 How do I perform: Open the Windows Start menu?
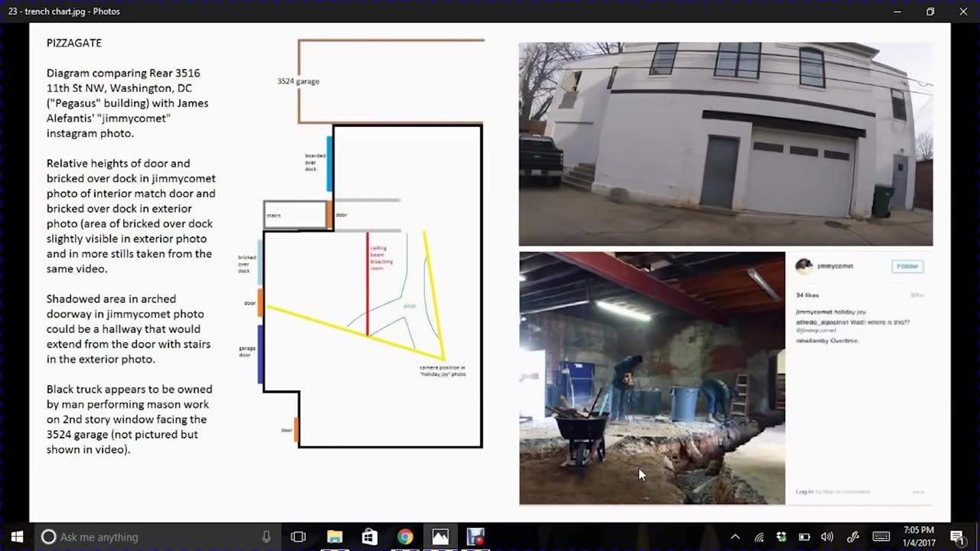17,536
